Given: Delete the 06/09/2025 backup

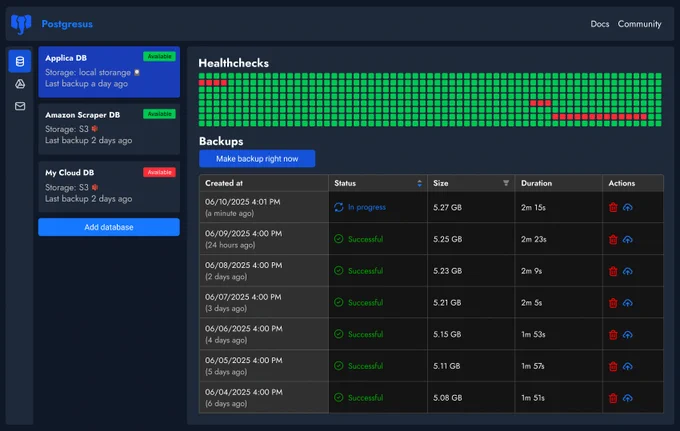Looking at the screenshot, I should [613, 239].
